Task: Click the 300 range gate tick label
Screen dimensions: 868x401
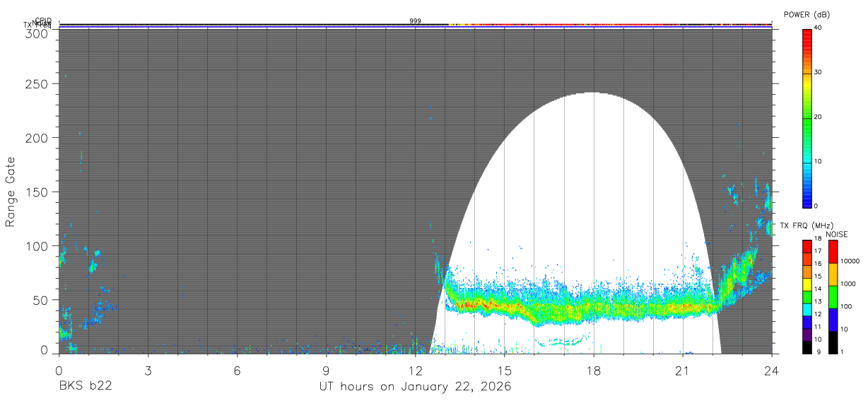Action: click(37, 33)
